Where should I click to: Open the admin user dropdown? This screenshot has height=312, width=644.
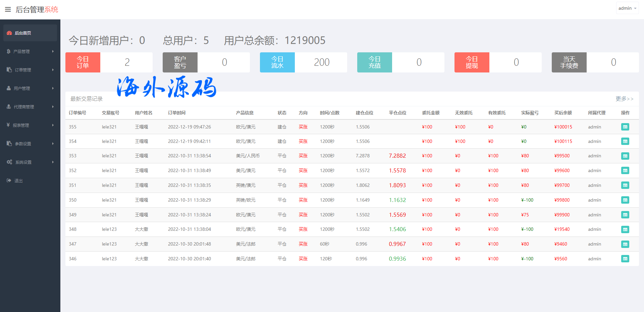tap(627, 8)
